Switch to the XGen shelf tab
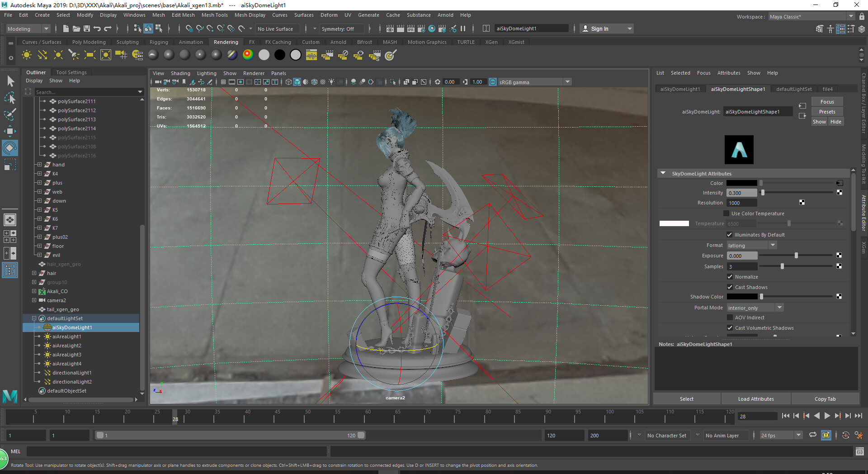The width and height of the screenshot is (868, 474). [x=491, y=42]
